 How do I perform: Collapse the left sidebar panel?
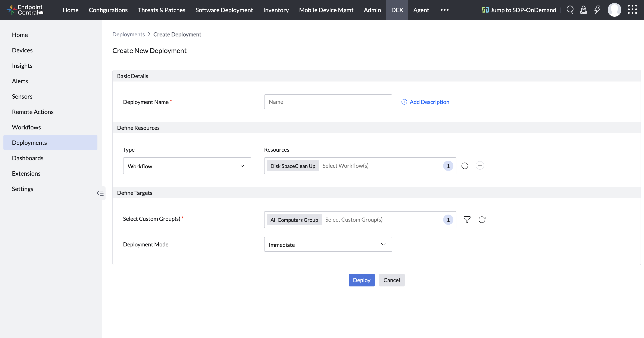coord(100,193)
